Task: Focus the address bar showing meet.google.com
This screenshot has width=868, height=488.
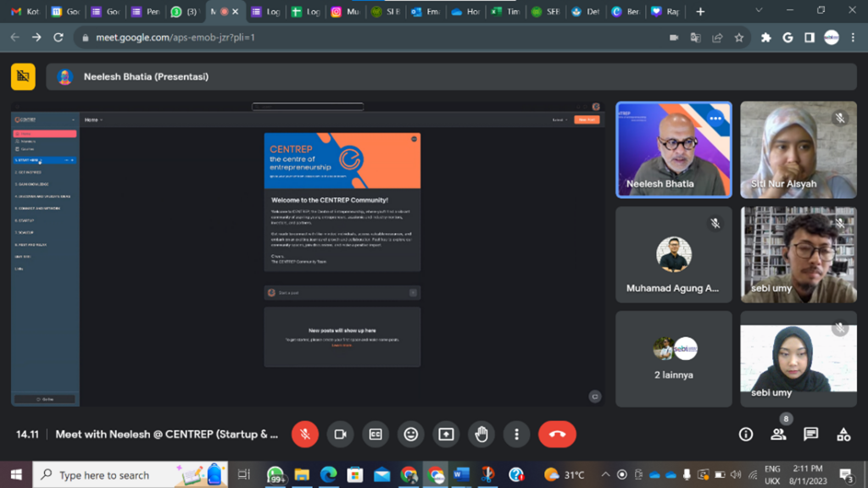Action: (x=175, y=37)
